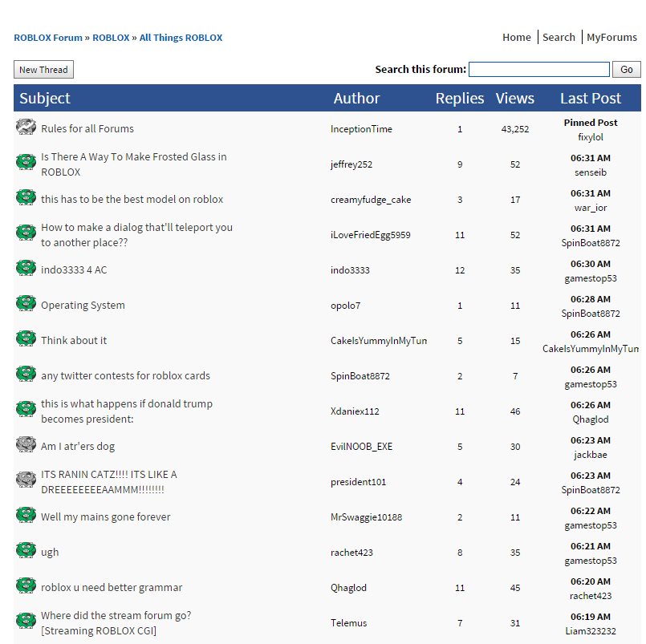Image resolution: width=646 pixels, height=644 pixels.
Task: Click the green thread icon beside Operating System
Action: tap(26, 303)
